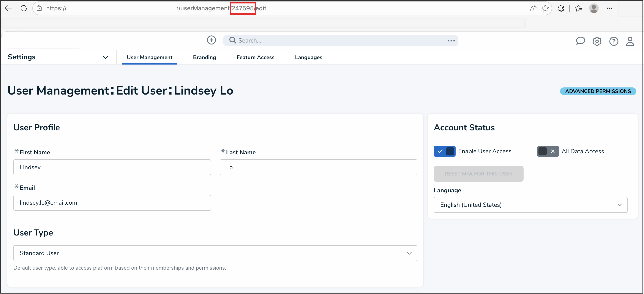The height and width of the screenshot is (294, 644).
Task: Toggle All Data Access switch
Action: (x=548, y=151)
